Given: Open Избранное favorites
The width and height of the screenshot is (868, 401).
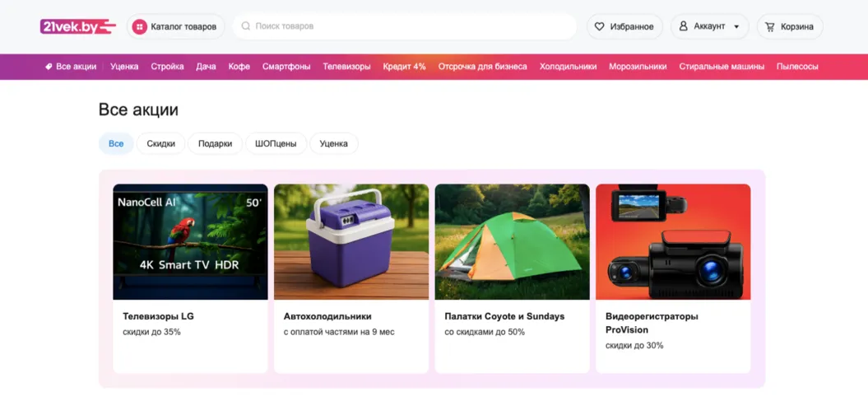Looking at the screenshot, I should pyautogui.click(x=625, y=26).
